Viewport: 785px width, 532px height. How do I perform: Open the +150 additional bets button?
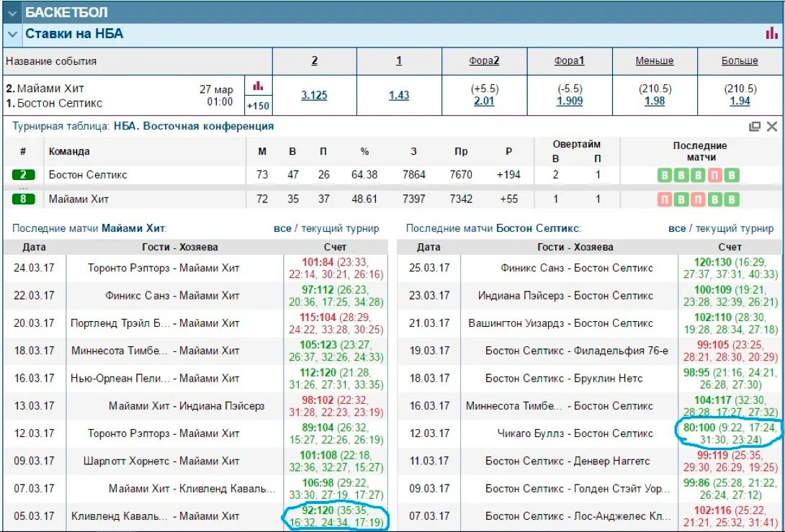click(x=259, y=106)
